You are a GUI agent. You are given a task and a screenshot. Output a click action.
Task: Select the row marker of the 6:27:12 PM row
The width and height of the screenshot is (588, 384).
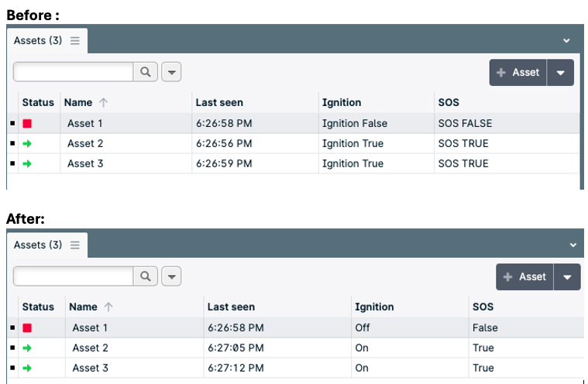(12, 368)
